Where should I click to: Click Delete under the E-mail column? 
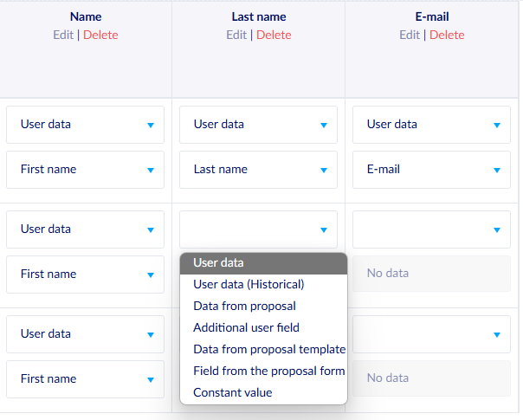coord(447,35)
